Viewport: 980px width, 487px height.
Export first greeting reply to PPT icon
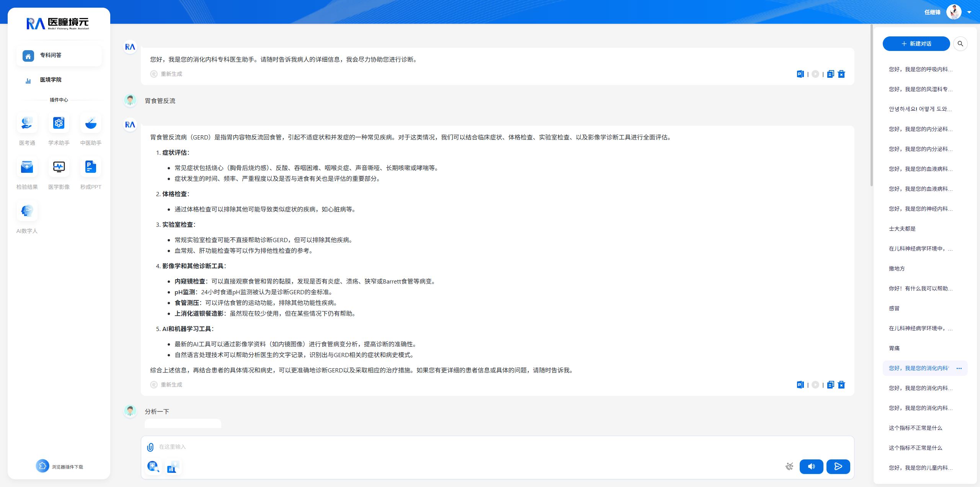pyautogui.click(x=800, y=74)
